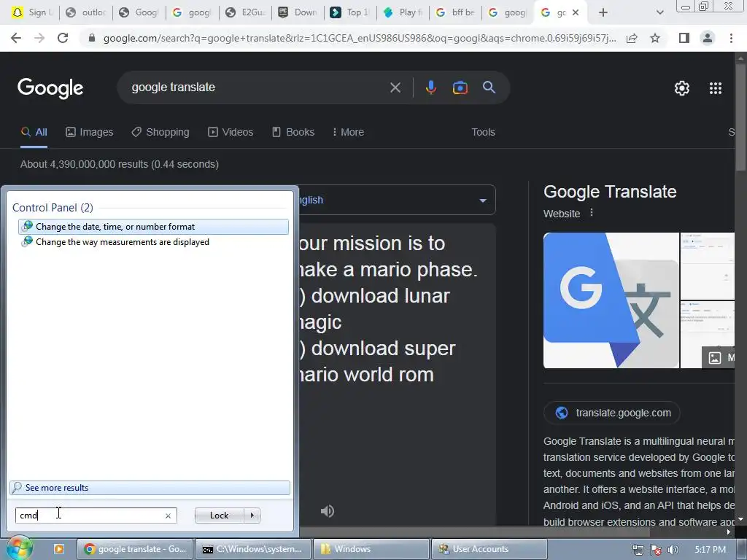The image size is (747, 560).
Task: Expand the translation language dropdown
Action: click(483, 201)
